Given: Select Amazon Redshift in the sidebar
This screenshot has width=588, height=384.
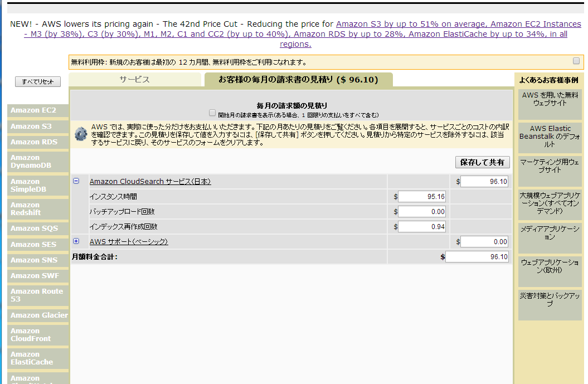Looking at the screenshot, I should coord(38,209).
